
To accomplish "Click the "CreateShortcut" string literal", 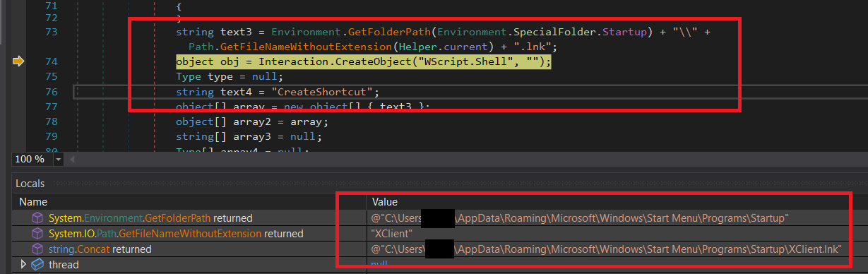I will click(x=325, y=93).
